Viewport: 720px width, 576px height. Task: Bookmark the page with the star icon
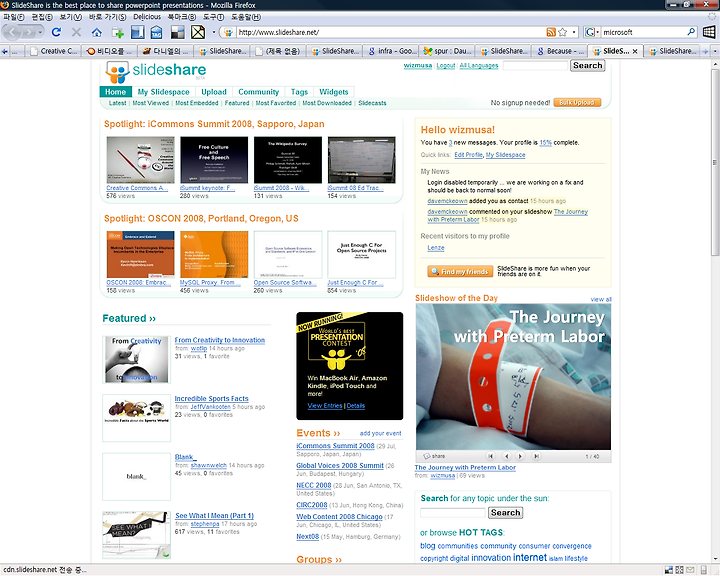pyautogui.click(x=562, y=32)
